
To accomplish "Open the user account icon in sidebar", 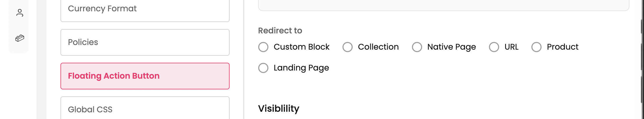I will 20,13.
